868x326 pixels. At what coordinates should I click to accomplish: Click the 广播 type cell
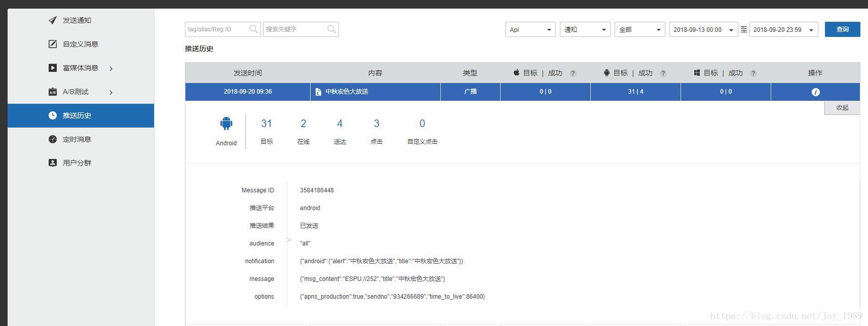click(x=470, y=92)
